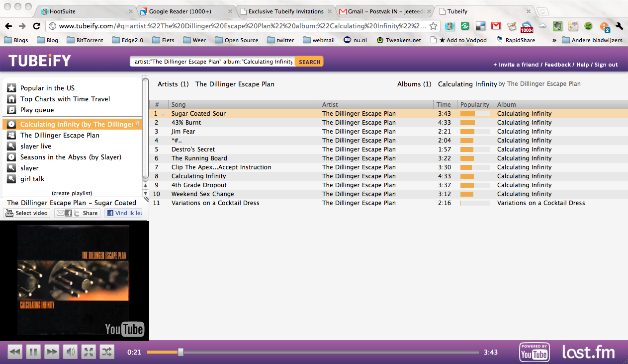Click the star icon next to Popular in the US
This screenshot has height=364, width=628.
11,88
